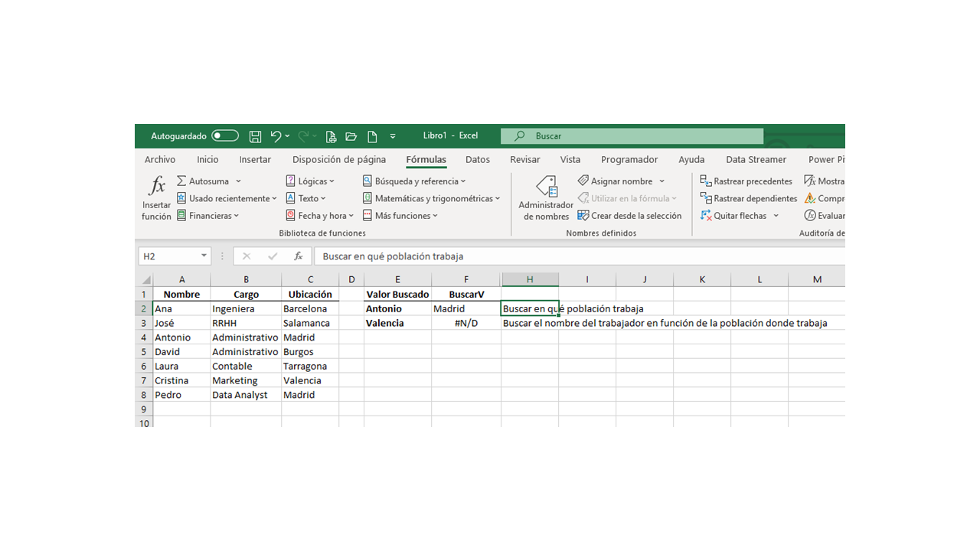The image size is (980, 551).
Task: Open the Vista tab
Action: [570, 160]
